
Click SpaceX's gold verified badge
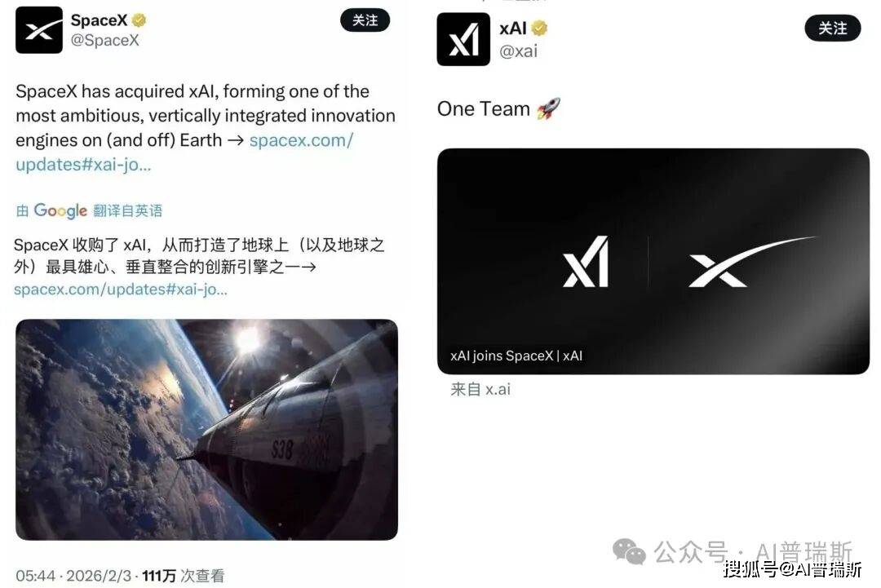[139, 20]
